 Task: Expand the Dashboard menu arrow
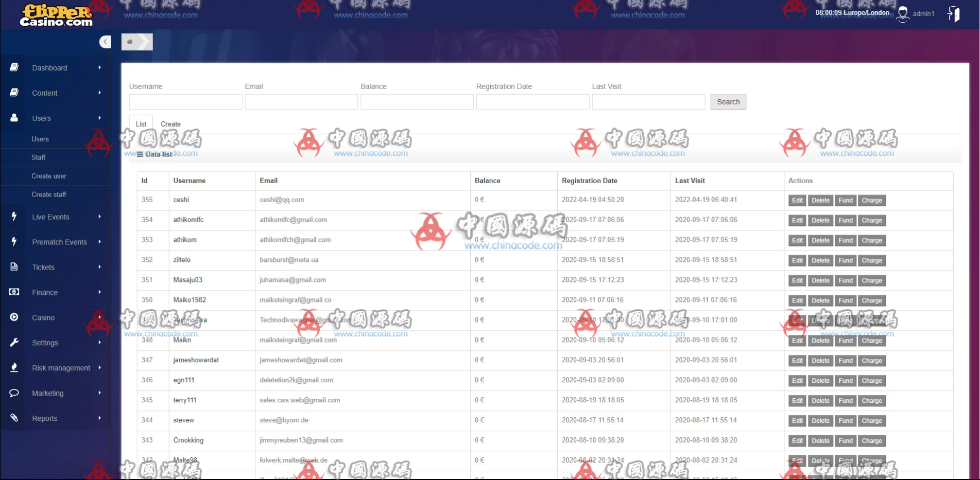point(100,67)
